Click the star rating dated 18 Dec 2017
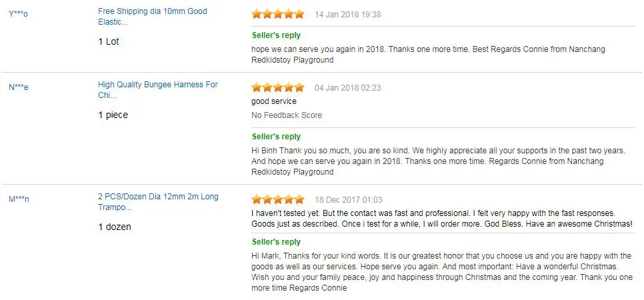644x300 pixels. pos(277,199)
